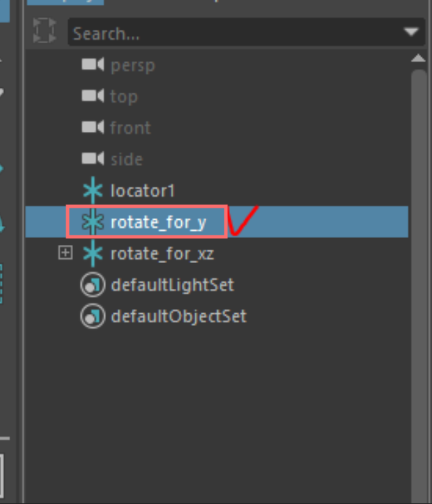Click the scrollbar up arrow
The image size is (432, 504).
tap(419, 59)
